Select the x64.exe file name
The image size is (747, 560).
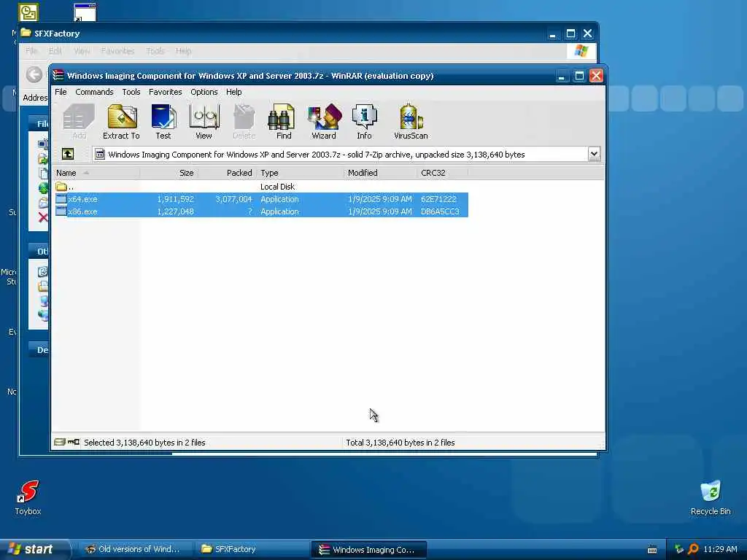(x=83, y=199)
